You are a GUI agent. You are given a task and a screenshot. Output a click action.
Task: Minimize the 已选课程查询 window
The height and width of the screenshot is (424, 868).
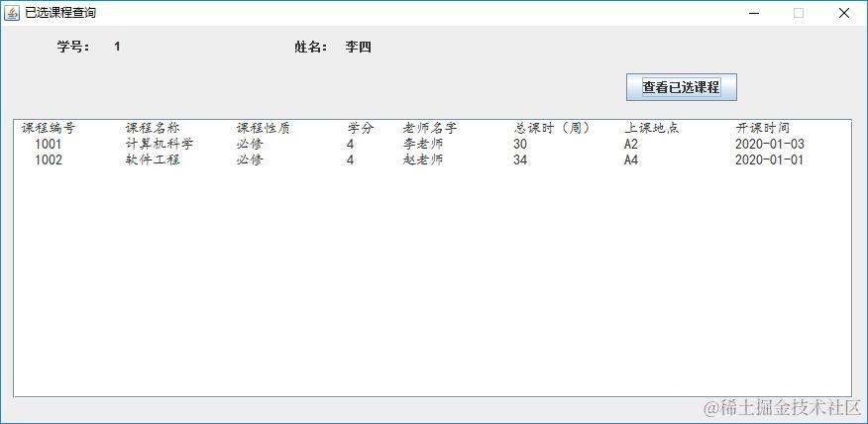point(754,13)
